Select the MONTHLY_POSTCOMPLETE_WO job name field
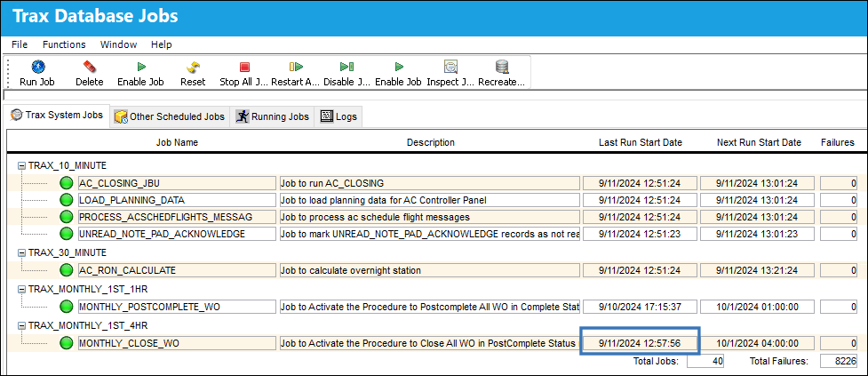The image size is (868, 376). [x=177, y=307]
